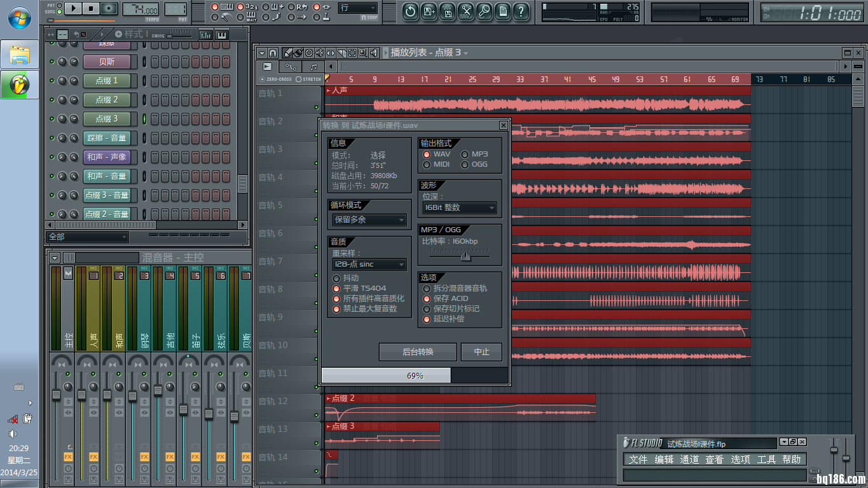This screenshot has width=868, height=488.
Task: Stop playback with the Stop button
Action: [x=91, y=8]
